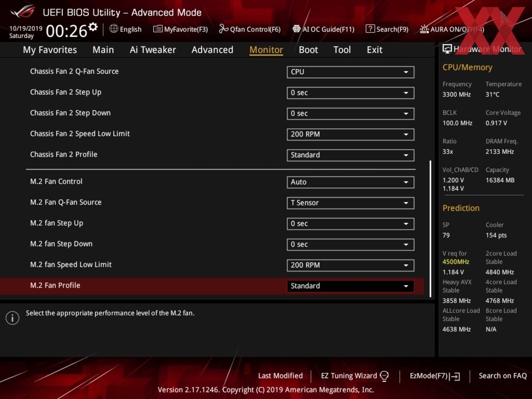The height and width of the screenshot is (399, 532).
Task: Expand Chassis Fan 2 Step Up dropdown
Action: pos(350,93)
